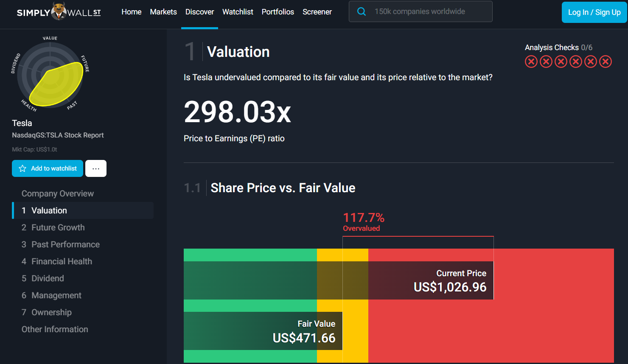
Task: Click the 298.03x PE ratio value
Action: coord(238,112)
